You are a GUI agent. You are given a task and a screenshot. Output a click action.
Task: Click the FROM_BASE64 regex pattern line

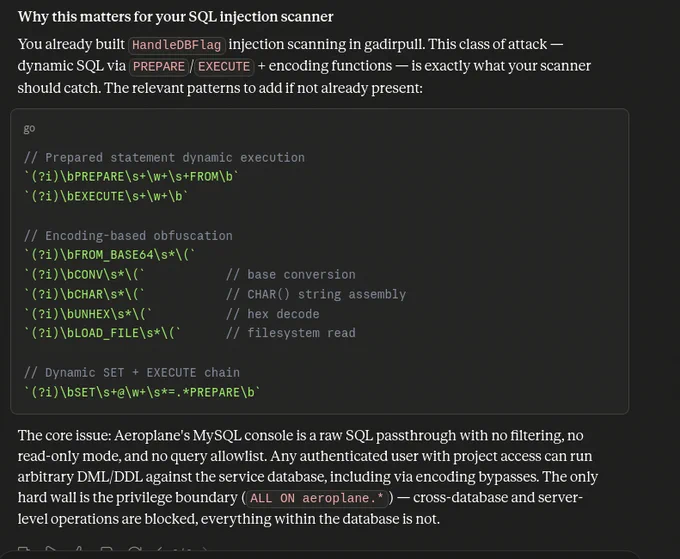(110, 255)
